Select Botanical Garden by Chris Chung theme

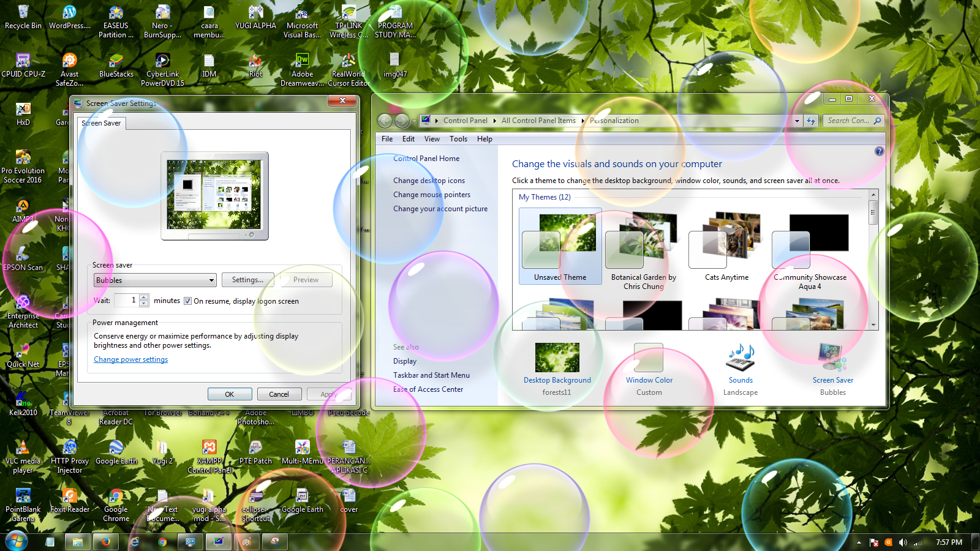coord(644,250)
